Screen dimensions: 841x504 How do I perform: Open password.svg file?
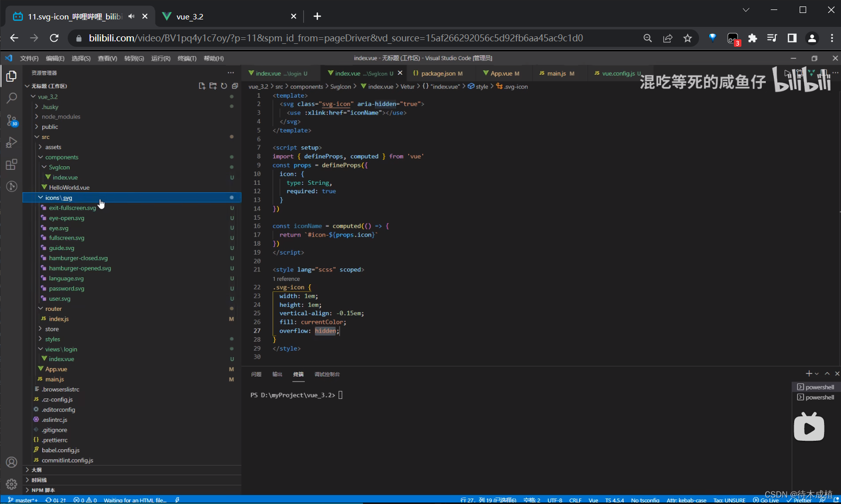66,288
